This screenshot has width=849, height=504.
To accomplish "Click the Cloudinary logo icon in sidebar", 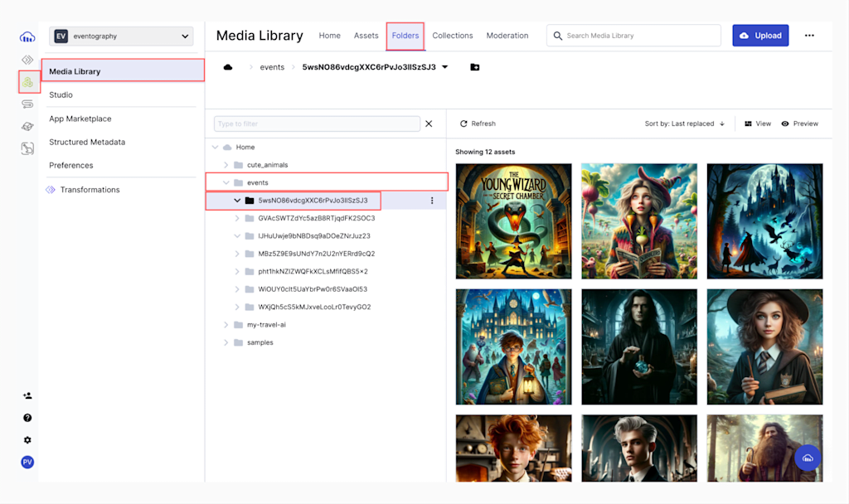I will click(x=27, y=36).
